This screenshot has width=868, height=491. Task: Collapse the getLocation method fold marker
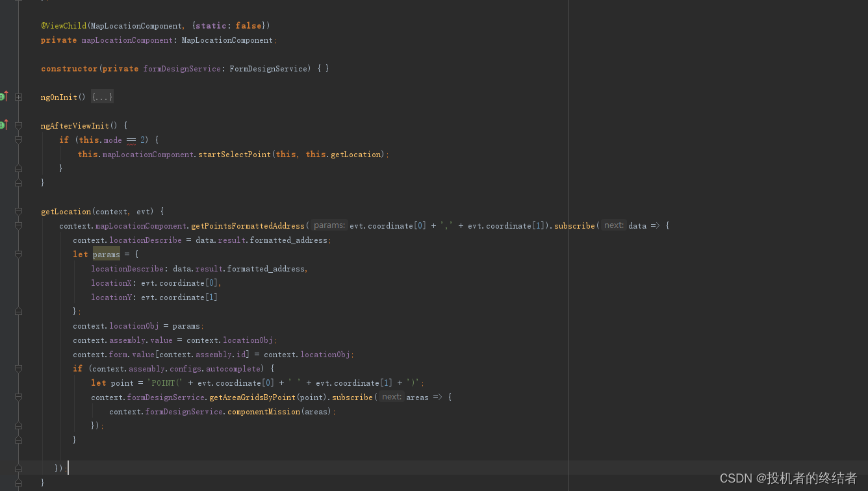18,211
